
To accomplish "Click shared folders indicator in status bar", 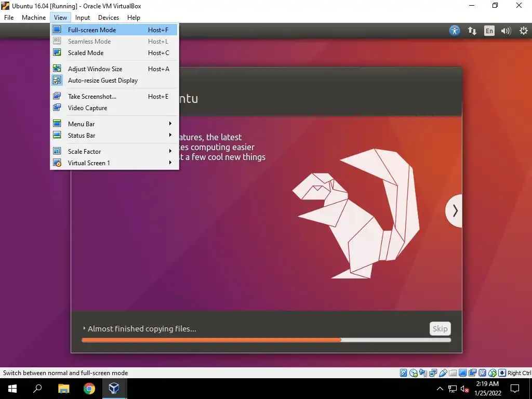I will 453,373.
